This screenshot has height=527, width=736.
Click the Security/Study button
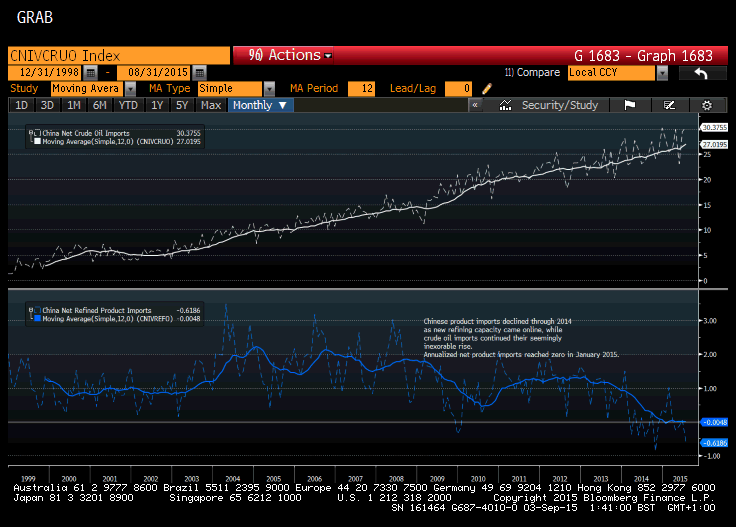[549, 105]
